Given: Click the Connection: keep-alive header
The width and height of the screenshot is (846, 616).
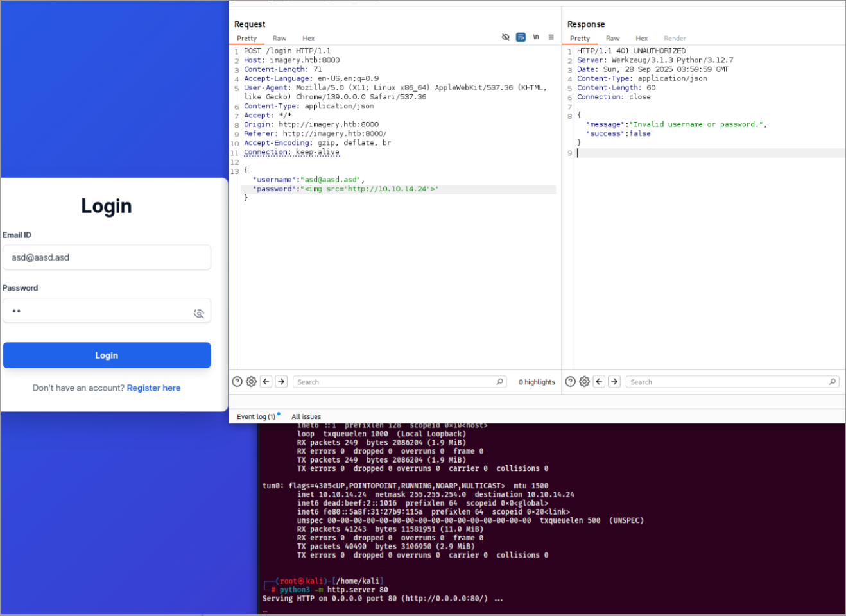Looking at the screenshot, I should (291, 152).
